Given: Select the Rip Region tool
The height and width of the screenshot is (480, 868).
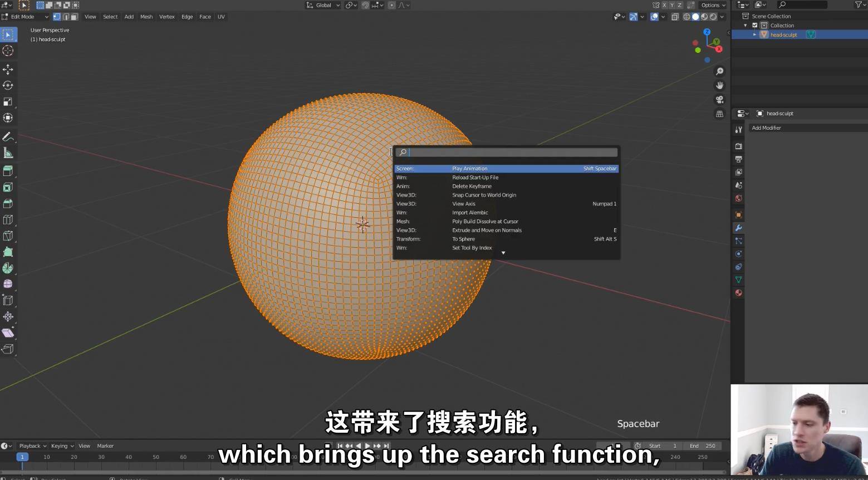Looking at the screenshot, I should pos(8,349).
